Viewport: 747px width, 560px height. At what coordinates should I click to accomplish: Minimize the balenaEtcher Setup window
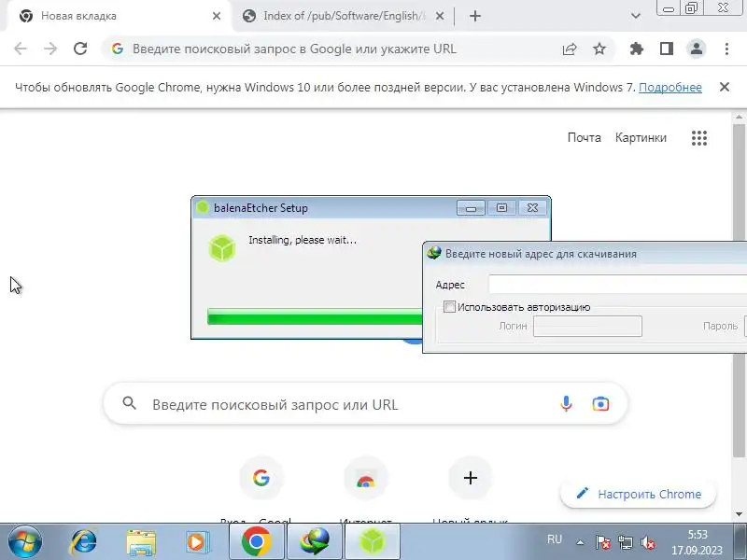[x=471, y=208]
